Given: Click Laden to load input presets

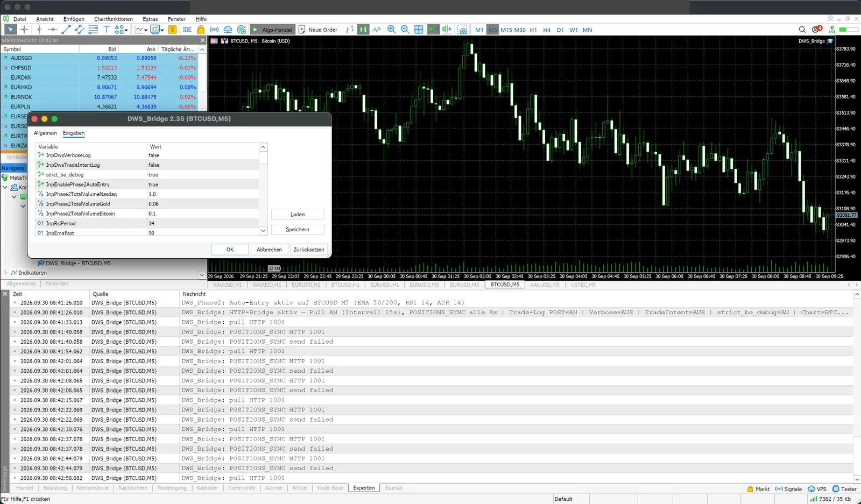Looking at the screenshot, I should click(x=298, y=214).
